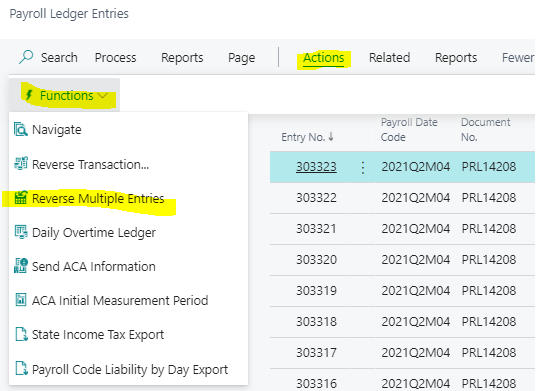Open the first Reports menu left of Page
The width and height of the screenshot is (540, 391).
(x=182, y=58)
